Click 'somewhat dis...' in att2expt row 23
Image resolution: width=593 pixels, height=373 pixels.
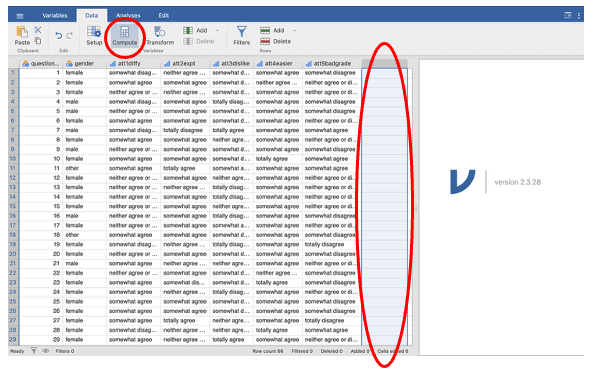coord(185,282)
